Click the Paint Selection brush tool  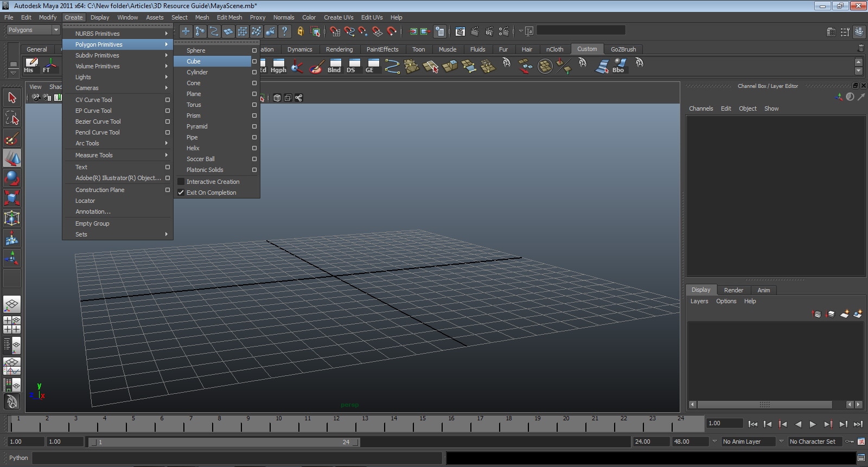point(12,138)
